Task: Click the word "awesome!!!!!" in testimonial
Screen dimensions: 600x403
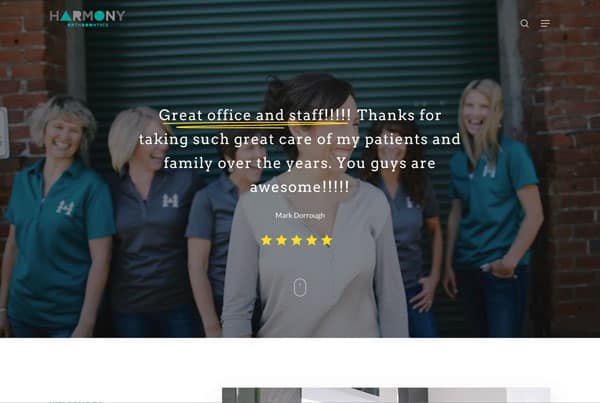Action: point(300,187)
